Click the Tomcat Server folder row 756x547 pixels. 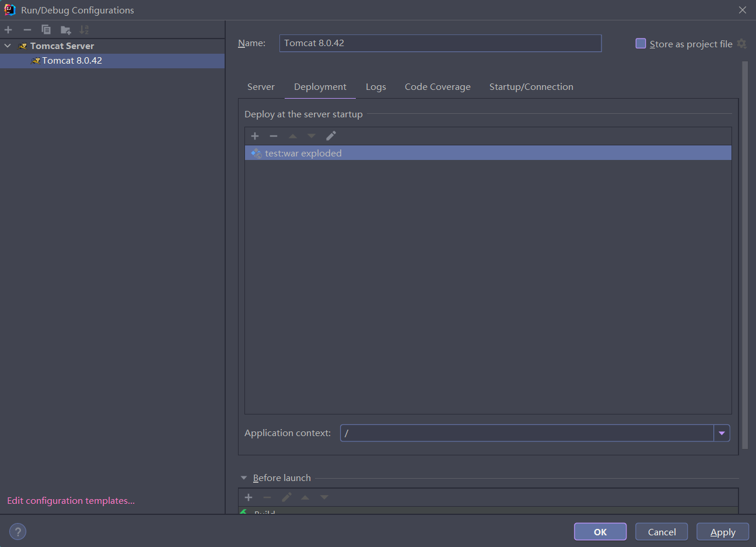[x=112, y=46]
